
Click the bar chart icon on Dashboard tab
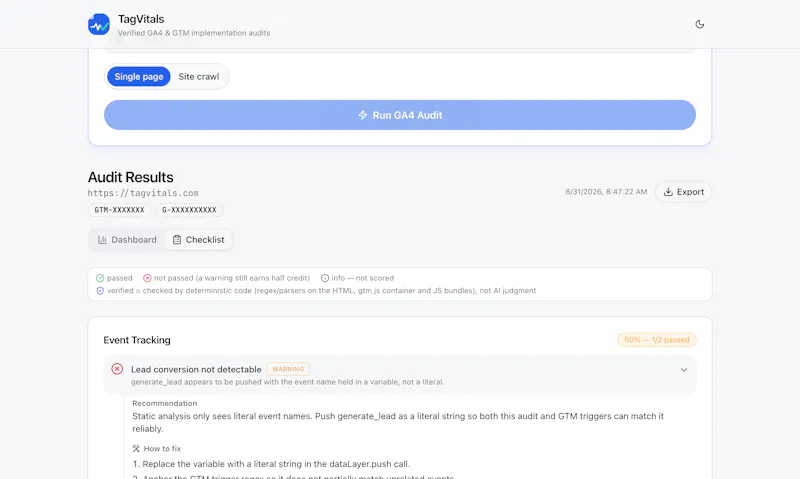click(102, 240)
